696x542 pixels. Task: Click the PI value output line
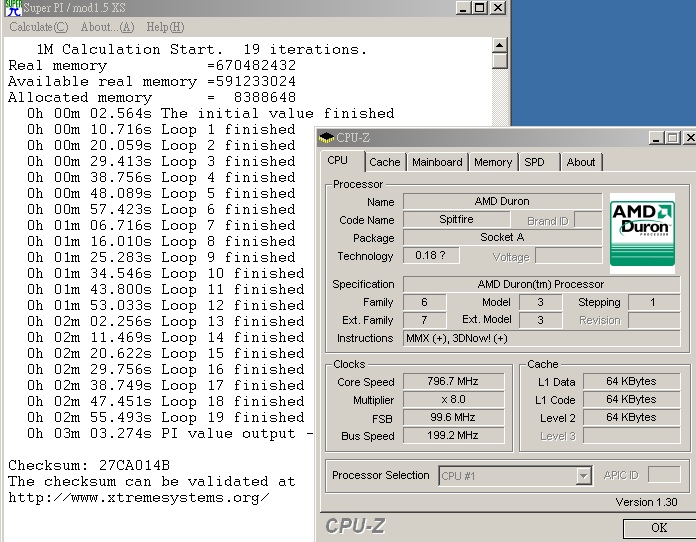pyautogui.click(x=170, y=433)
